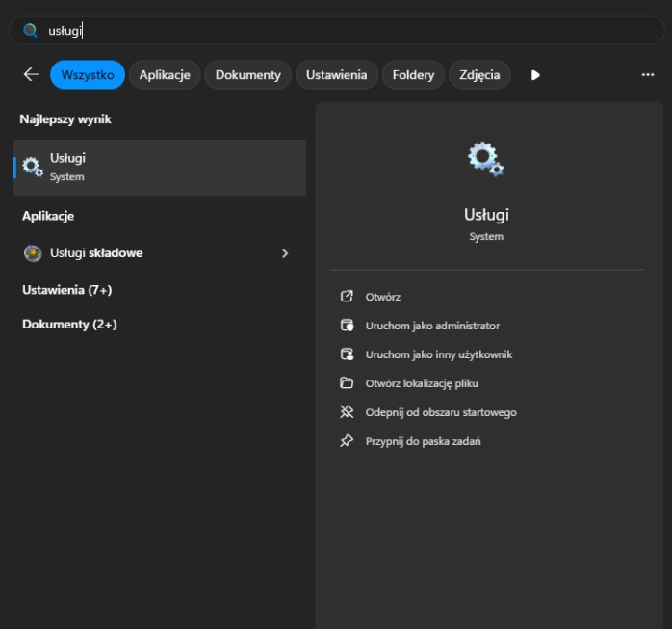Image resolution: width=672 pixels, height=629 pixels.
Task: Click the folder icon for file location
Action: coord(348,383)
